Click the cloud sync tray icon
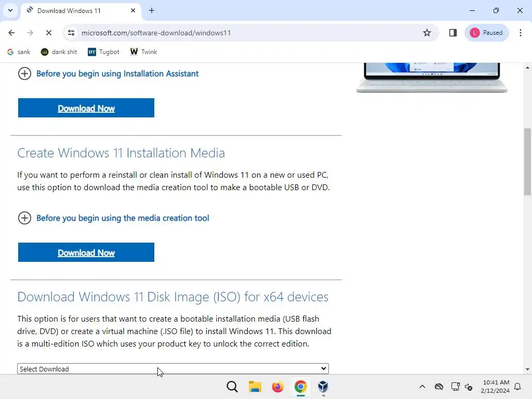The image size is (532, 399). [439, 387]
